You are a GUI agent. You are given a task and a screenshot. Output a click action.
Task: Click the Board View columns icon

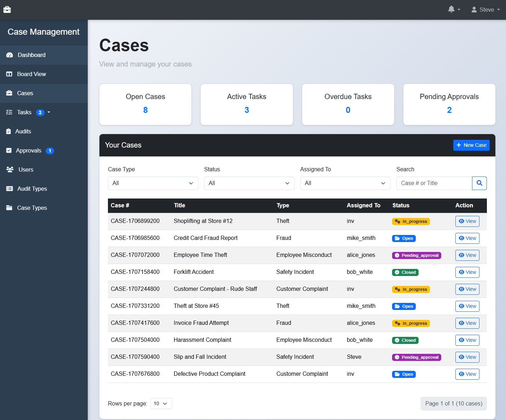9,74
